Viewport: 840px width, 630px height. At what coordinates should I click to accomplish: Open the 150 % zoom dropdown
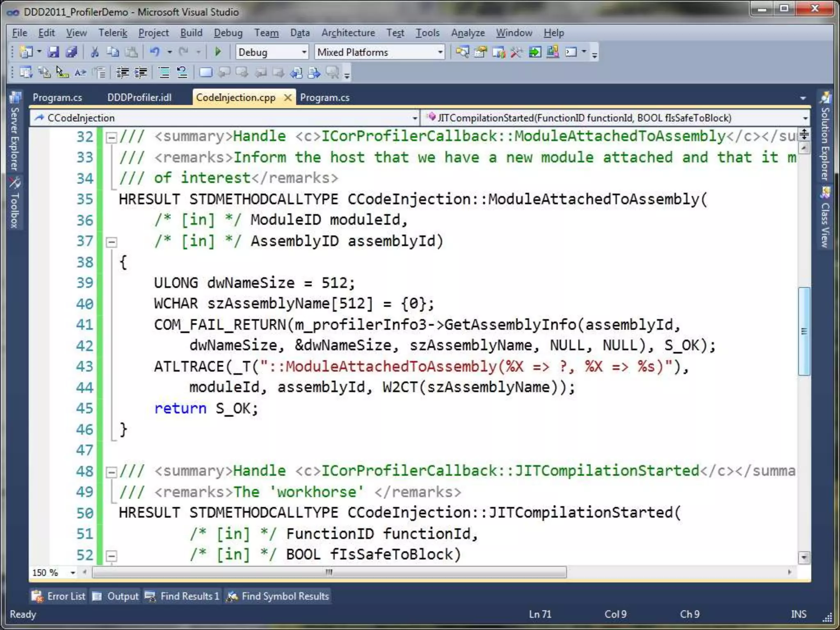[73, 573]
